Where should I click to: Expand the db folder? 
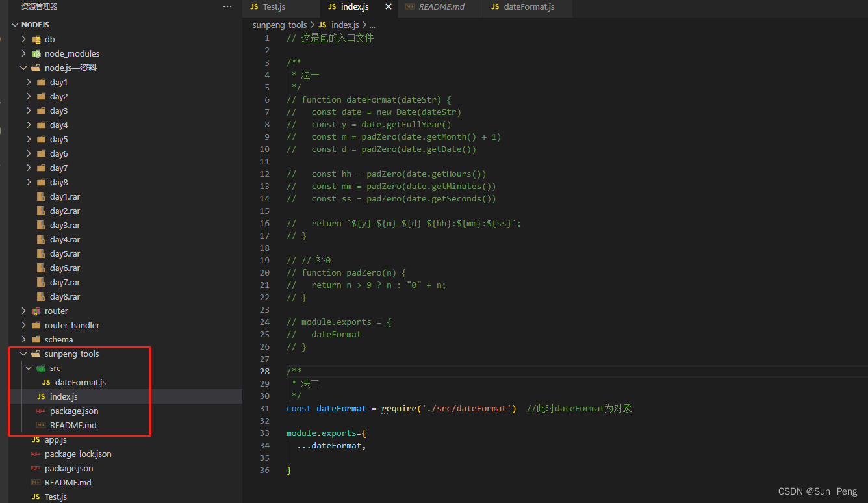point(23,39)
